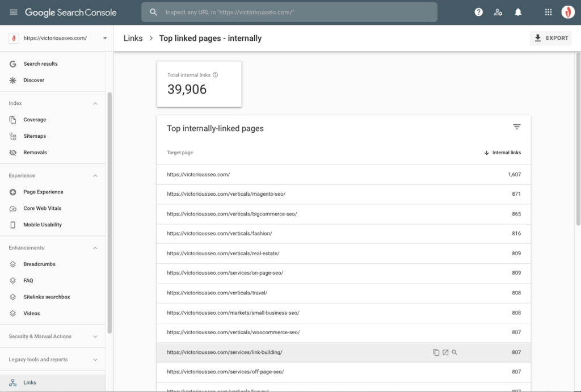Go to the Sitemaps report

(x=35, y=136)
